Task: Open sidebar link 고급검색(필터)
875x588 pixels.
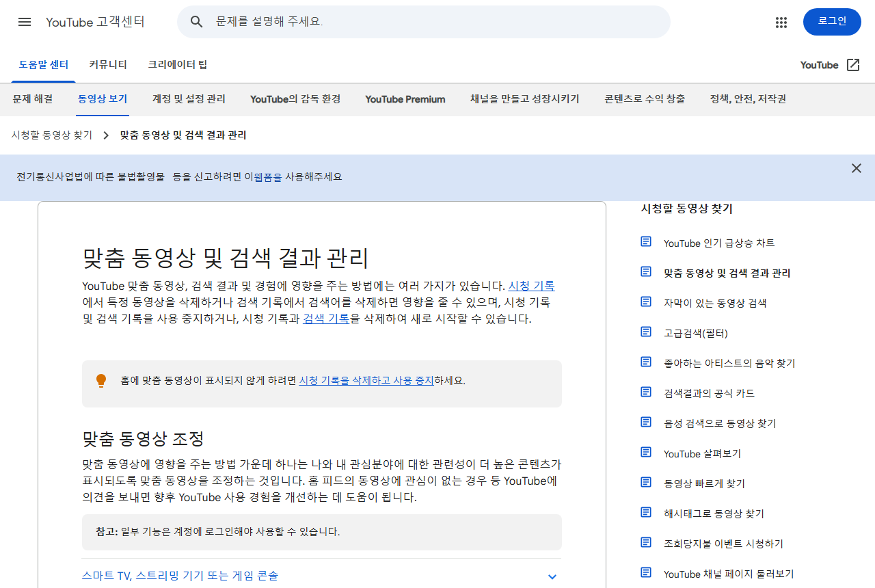Action: [x=696, y=333]
